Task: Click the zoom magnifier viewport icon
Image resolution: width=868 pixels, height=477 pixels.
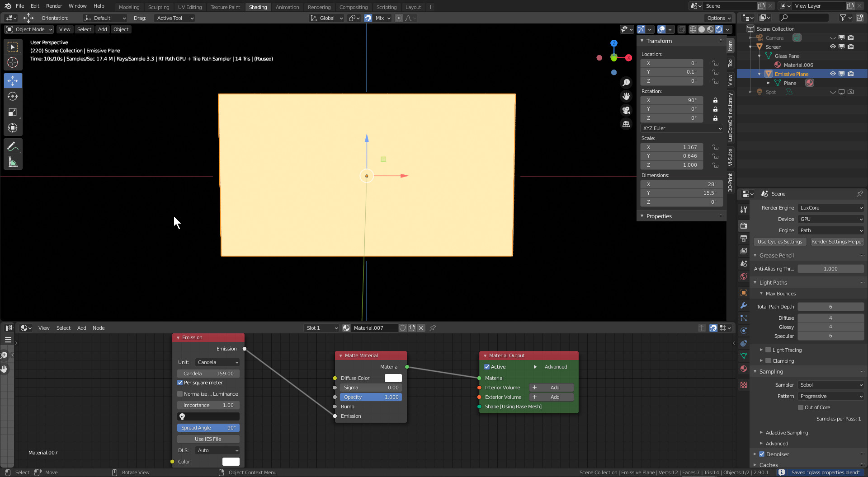Action: coord(626,82)
